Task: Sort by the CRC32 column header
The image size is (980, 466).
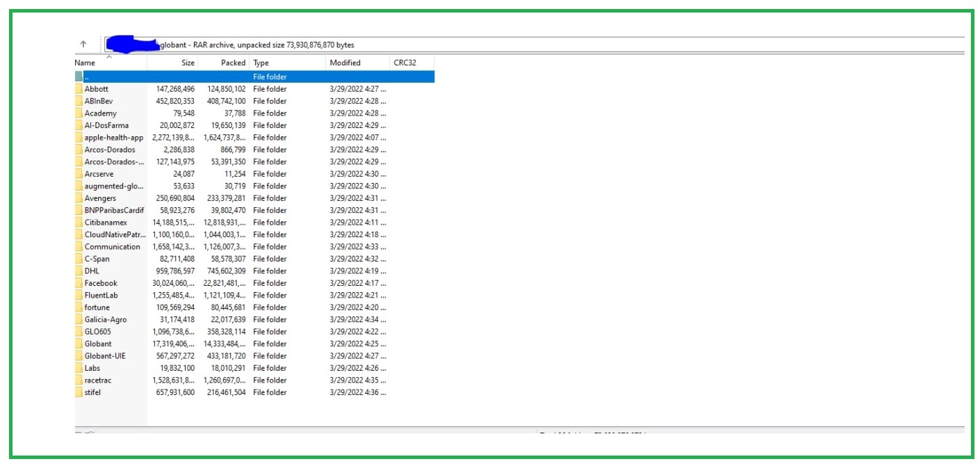Action: click(x=405, y=63)
